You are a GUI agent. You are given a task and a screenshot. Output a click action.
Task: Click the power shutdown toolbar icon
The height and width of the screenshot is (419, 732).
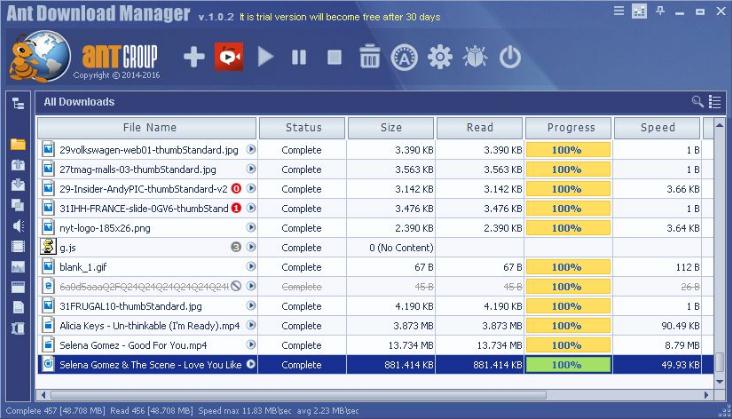click(x=510, y=57)
